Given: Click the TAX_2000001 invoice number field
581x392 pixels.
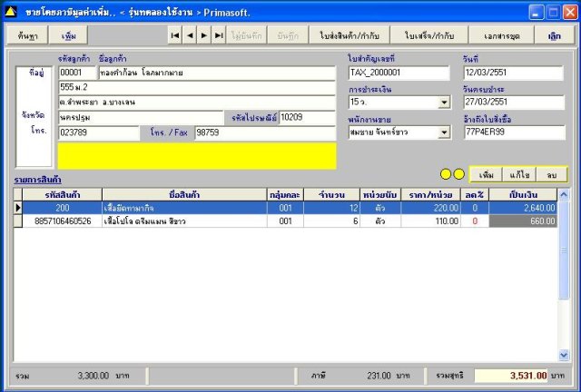Looking at the screenshot, I should tap(399, 73).
